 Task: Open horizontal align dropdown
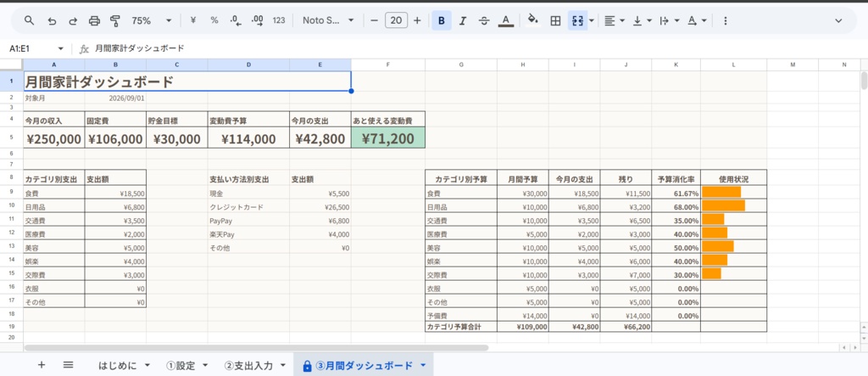(x=614, y=20)
